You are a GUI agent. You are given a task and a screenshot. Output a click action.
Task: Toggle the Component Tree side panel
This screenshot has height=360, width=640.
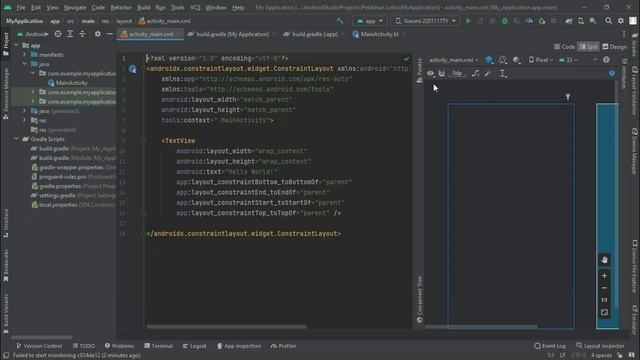419,300
